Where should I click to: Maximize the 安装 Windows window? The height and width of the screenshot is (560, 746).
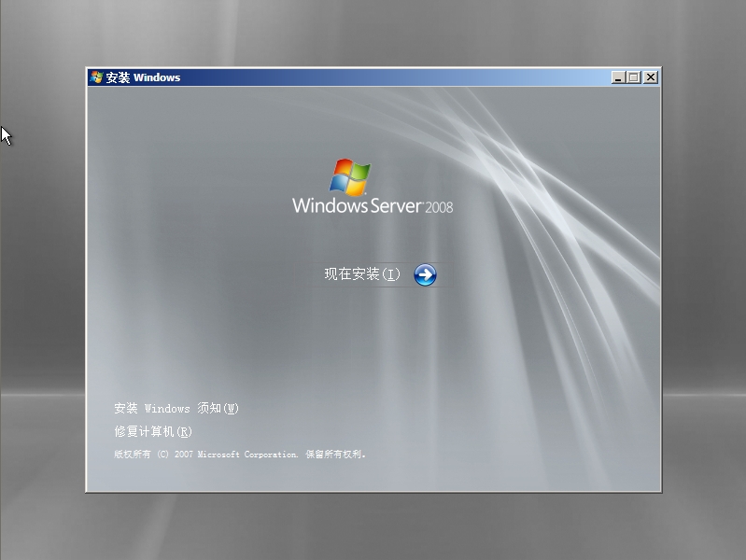634,77
